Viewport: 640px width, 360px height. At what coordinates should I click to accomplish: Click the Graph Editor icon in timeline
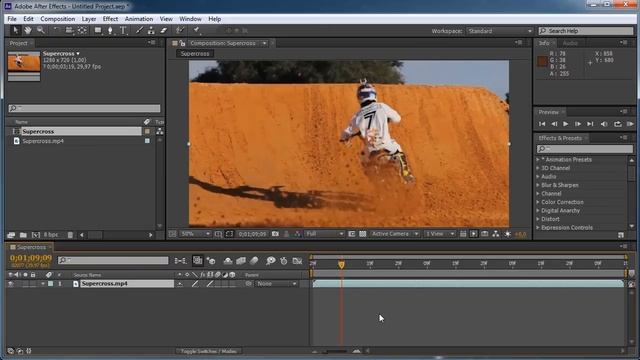tap(297, 261)
